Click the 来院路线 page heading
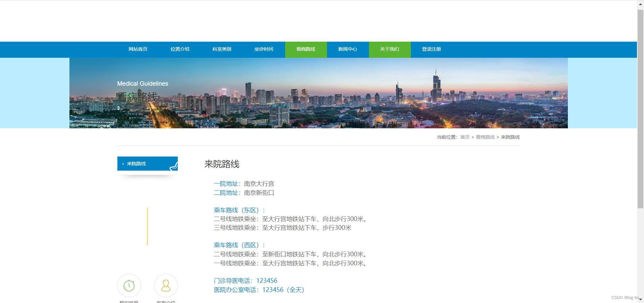The height and width of the screenshot is (303, 644). (222, 164)
